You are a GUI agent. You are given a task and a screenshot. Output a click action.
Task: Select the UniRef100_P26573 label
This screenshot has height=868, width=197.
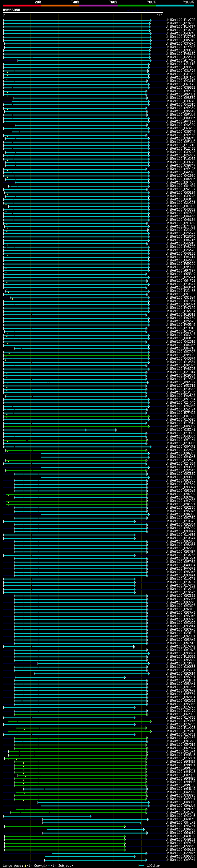(x=180, y=321)
